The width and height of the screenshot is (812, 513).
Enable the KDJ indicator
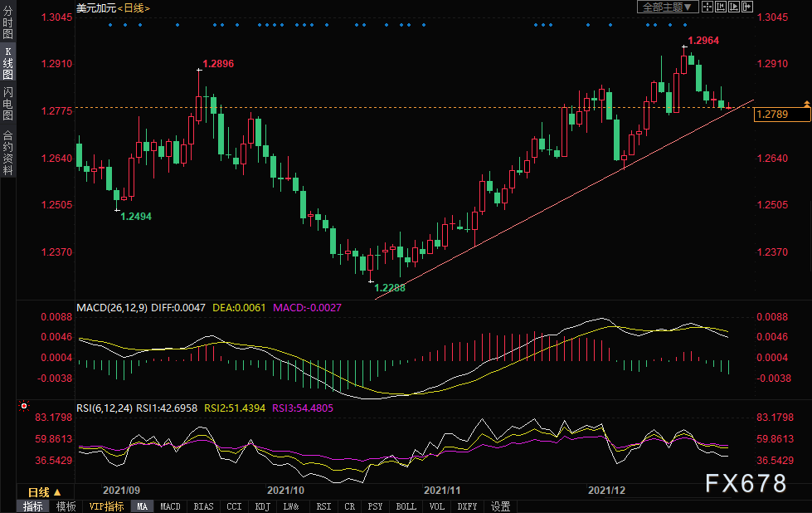click(262, 506)
